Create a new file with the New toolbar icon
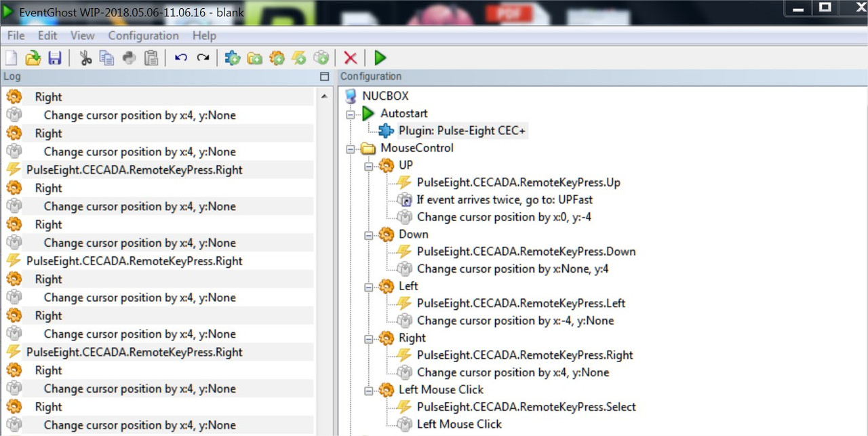Screen dimensions: 868x436 [x=12, y=58]
